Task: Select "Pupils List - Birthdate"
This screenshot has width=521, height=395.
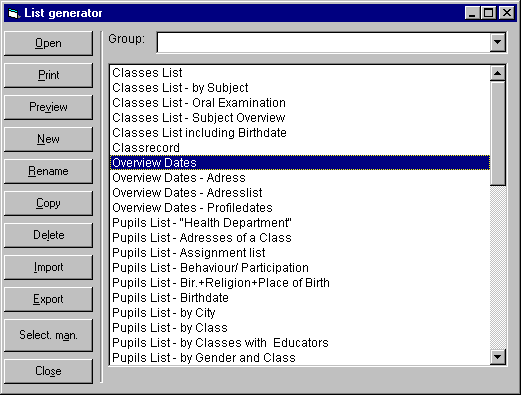Action: 300,298
